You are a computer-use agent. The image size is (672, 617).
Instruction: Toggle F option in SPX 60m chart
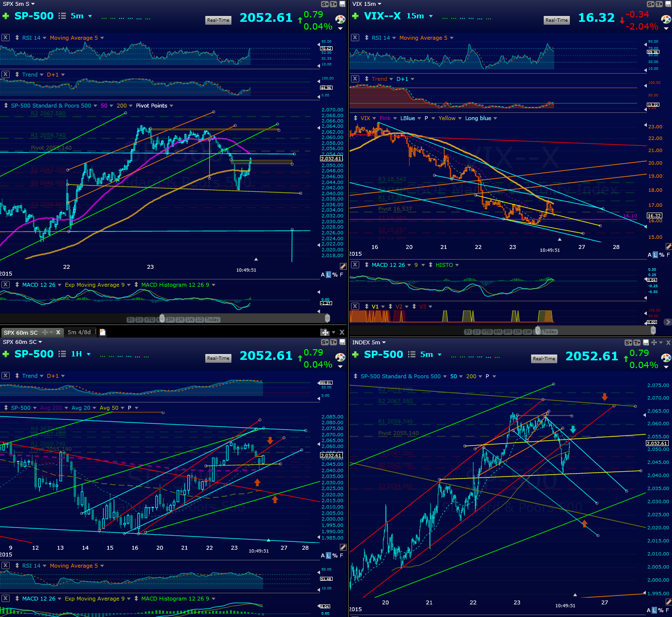point(341,555)
